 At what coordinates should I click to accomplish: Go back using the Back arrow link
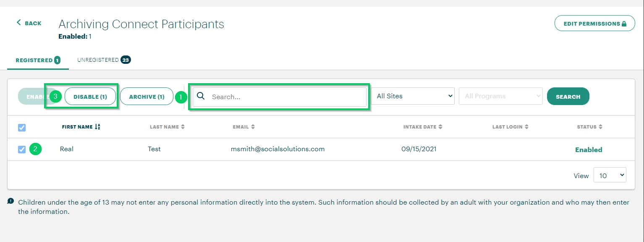(29, 23)
